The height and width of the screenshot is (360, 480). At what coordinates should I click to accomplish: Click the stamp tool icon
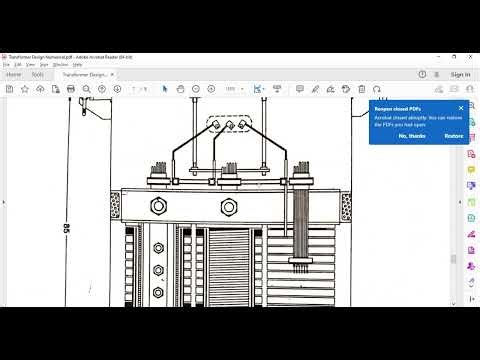346,89
